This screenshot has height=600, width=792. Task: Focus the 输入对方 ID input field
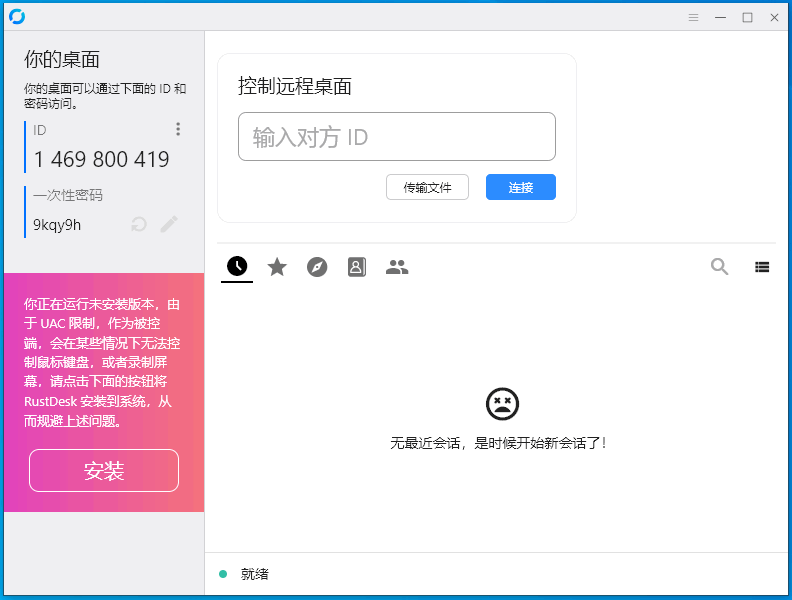pos(396,137)
